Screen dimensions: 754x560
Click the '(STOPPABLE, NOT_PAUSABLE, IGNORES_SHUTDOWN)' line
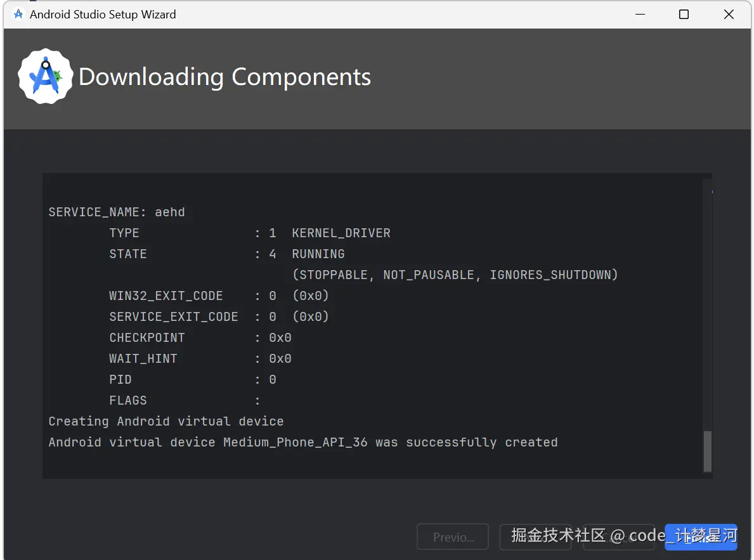coord(455,275)
